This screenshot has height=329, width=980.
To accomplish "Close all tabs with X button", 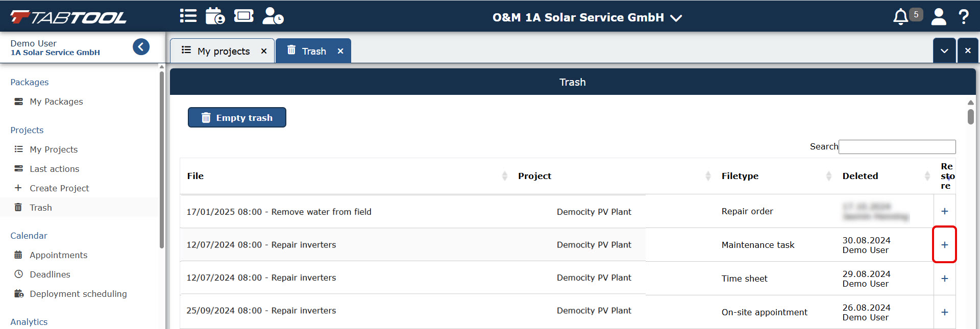I will point(968,50).
